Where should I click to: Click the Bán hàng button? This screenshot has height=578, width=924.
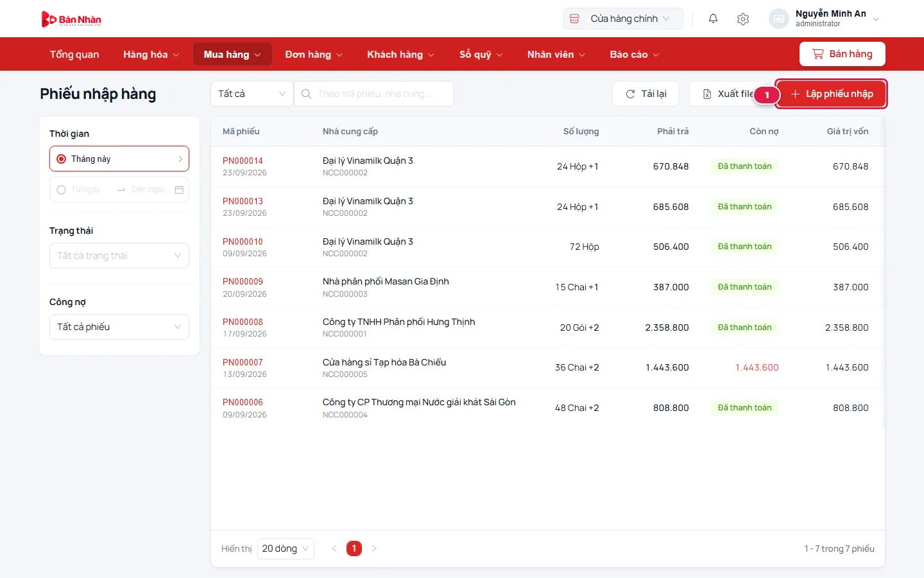[x=842, y=54]
